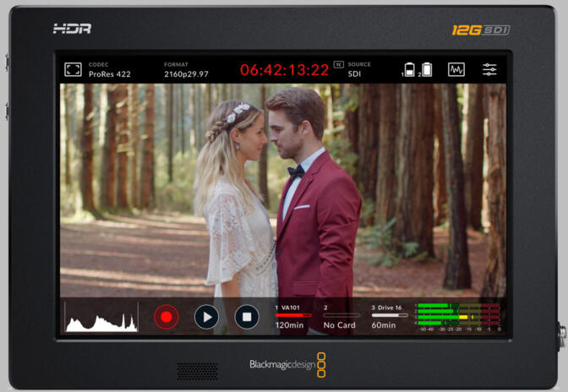Tap the 120min remaining time text
This screenshot has width=568, height=392.
pyautogui.click(x=289, y=325)
